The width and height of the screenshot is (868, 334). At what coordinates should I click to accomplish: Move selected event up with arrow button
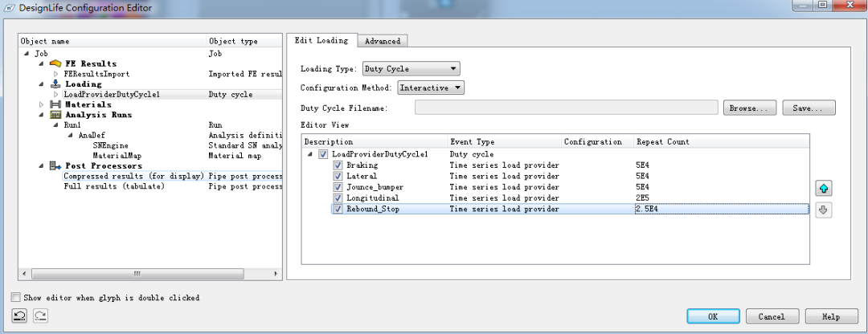824,189
